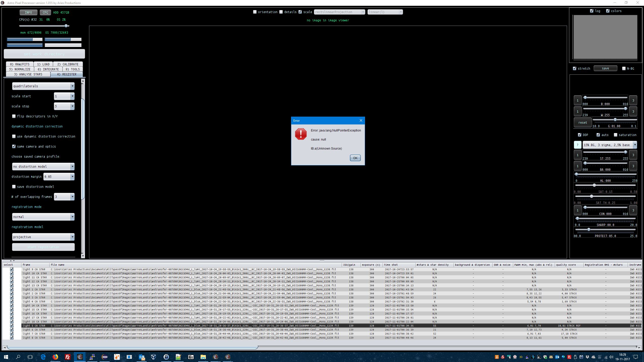This screenshot has width=644, height=362.
Task: Click the question mark help button beside DDP preset
Action: [577, 145]
